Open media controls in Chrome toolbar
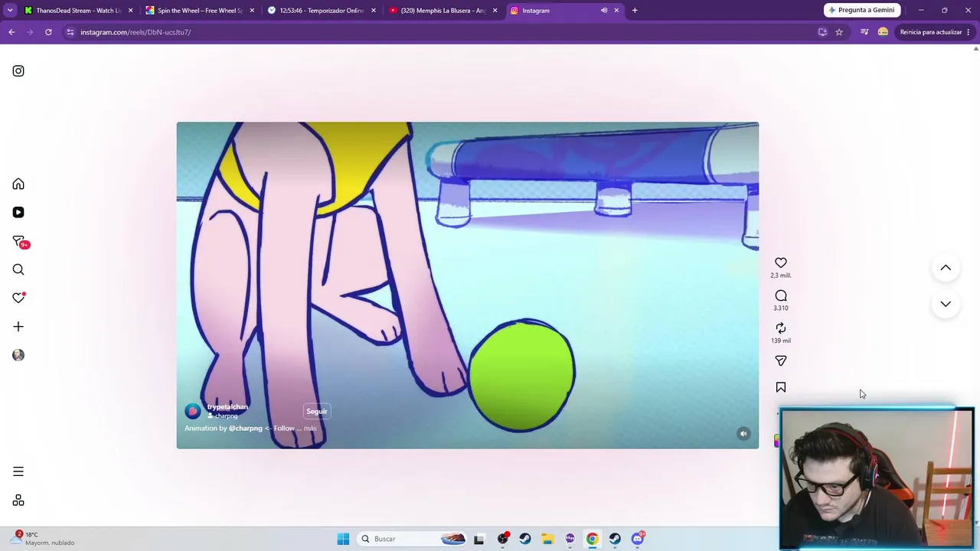The width and height of the screenshot is (980, 551). click(864, 32)
